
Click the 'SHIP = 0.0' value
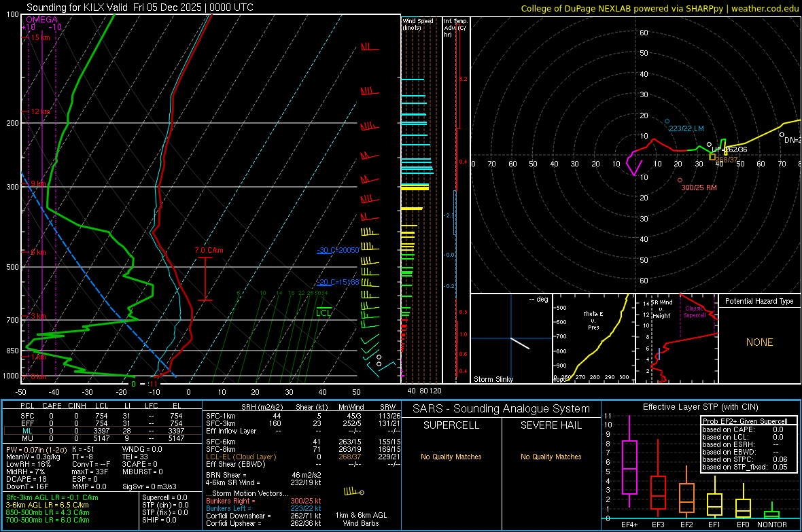click(159, 520)
